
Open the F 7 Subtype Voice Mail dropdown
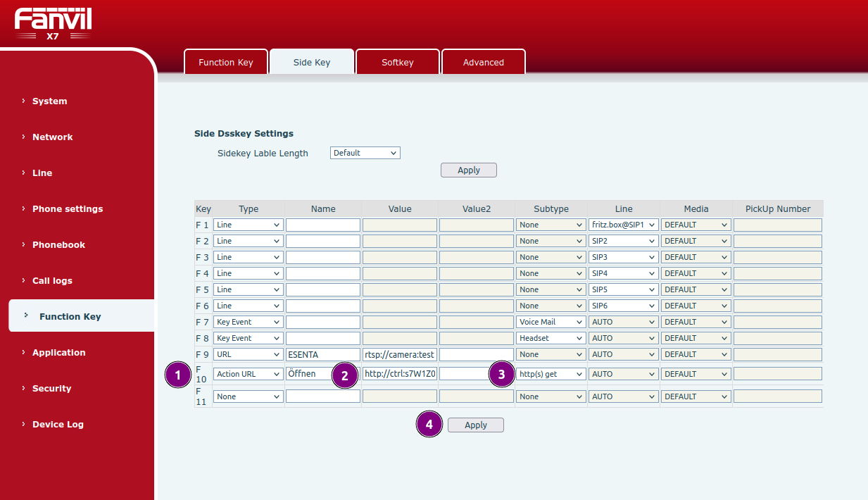551,322
